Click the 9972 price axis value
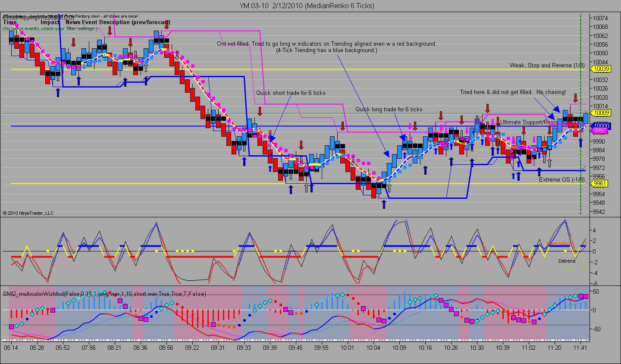621x364 pixels. [599, 168]
